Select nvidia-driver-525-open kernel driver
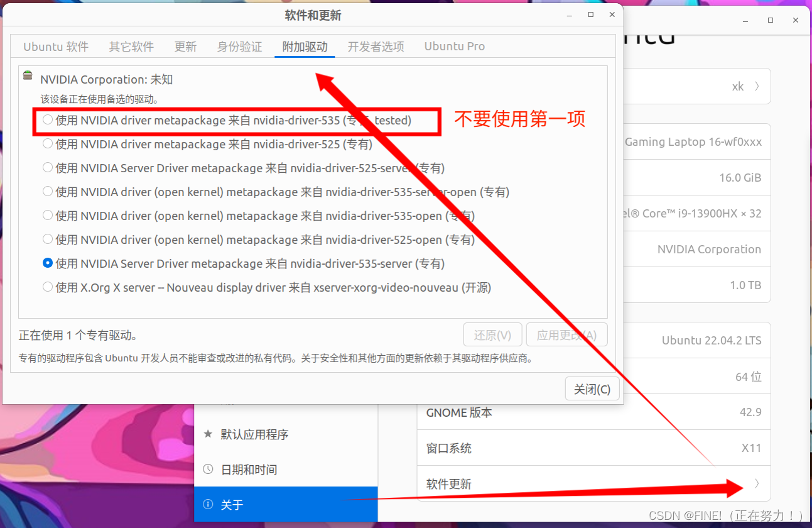The height and width of the screenshot is (528, 812). (x=48, y=239)
